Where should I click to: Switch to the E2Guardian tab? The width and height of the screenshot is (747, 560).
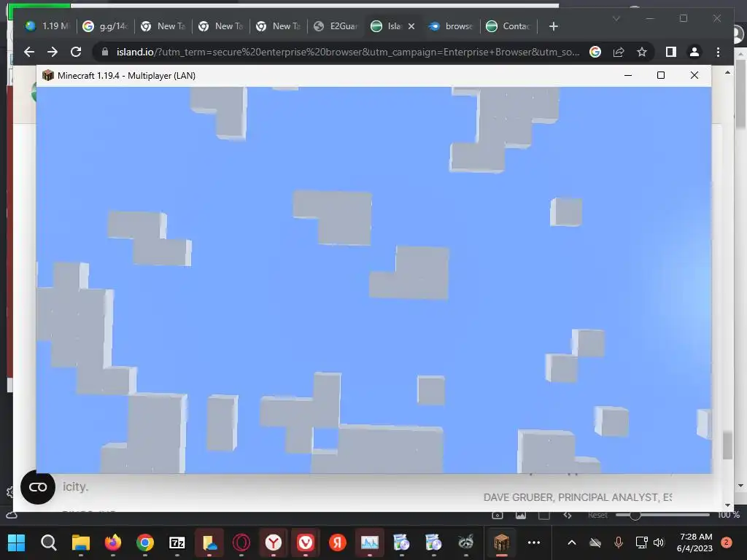pyautogui.click(x=336, y=26)
